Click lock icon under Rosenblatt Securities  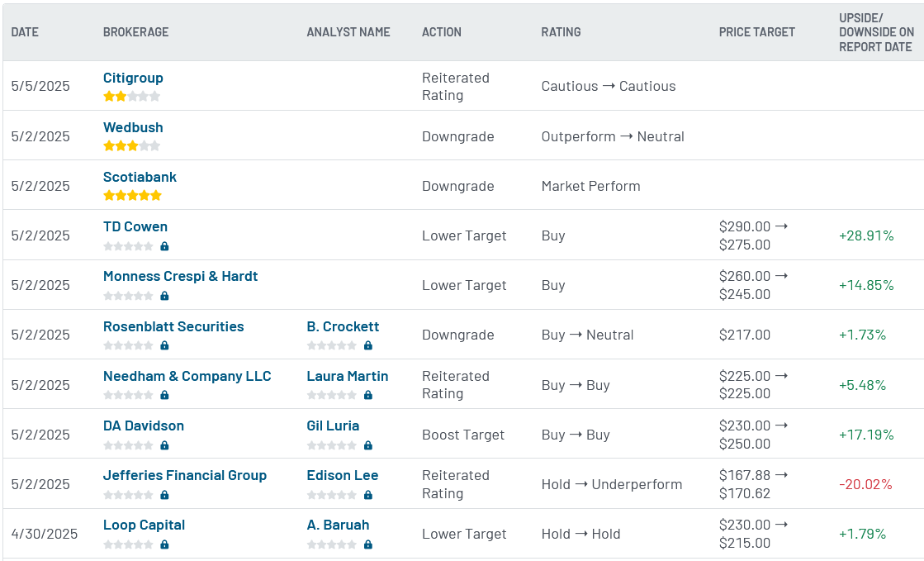pos(164,345)
